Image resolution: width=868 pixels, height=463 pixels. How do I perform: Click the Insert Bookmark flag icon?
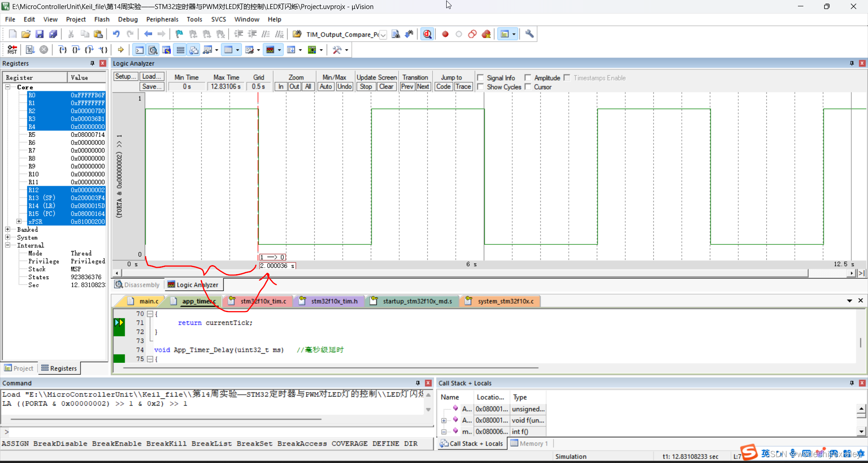pyautogui.click(x=179, y=34)
